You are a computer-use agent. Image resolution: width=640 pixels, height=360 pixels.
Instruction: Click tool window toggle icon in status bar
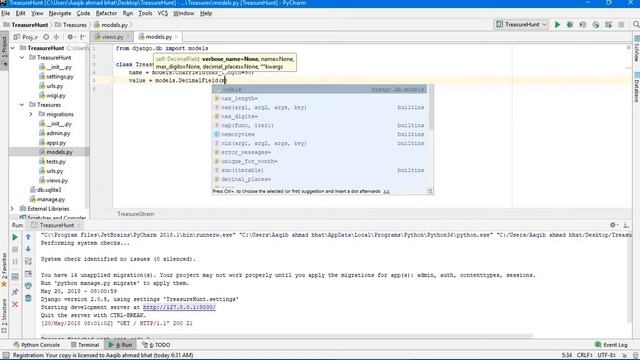point(5,356)
